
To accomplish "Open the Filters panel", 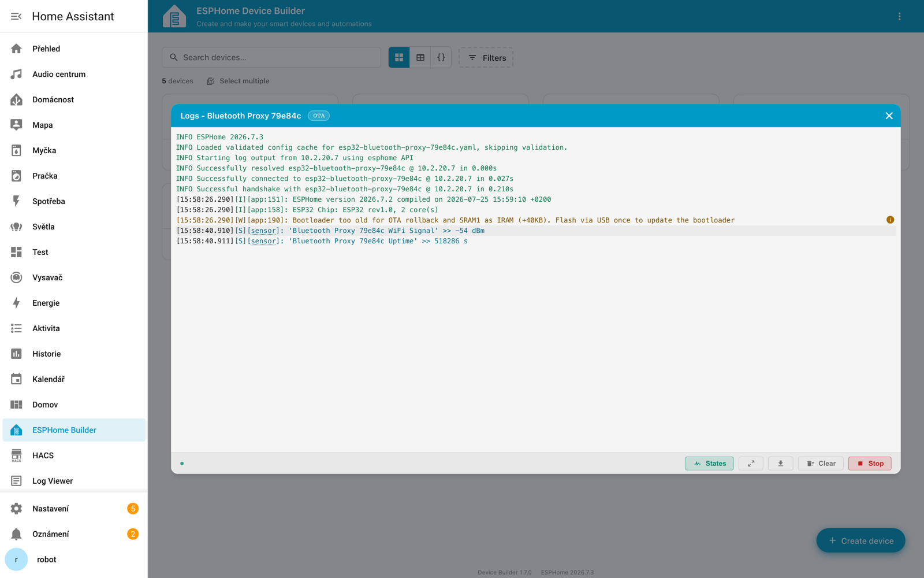I will click(x=486, y=58).
